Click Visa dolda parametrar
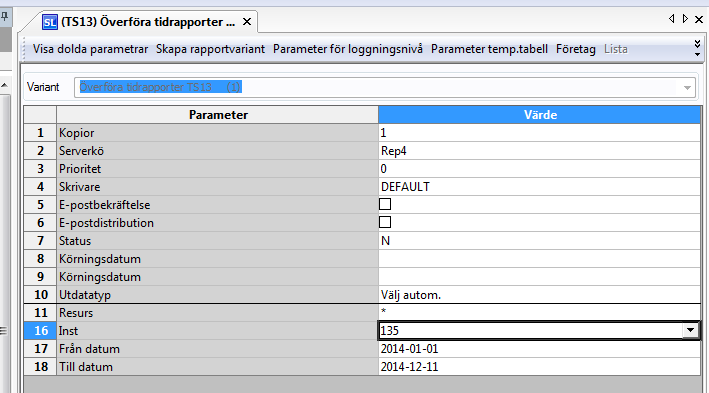709x393 pixels. [x=90, y=49]
